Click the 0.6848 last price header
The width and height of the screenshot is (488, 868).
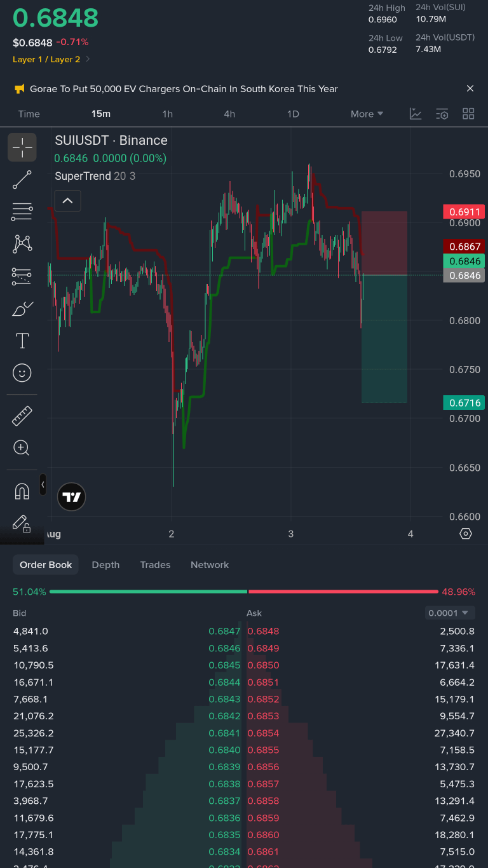click(56, 18)
